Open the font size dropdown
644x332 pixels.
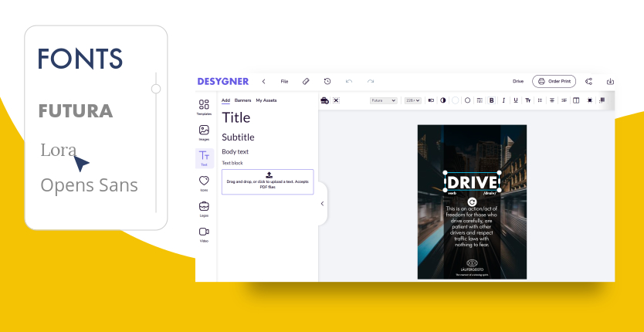[x=413, y=100]
